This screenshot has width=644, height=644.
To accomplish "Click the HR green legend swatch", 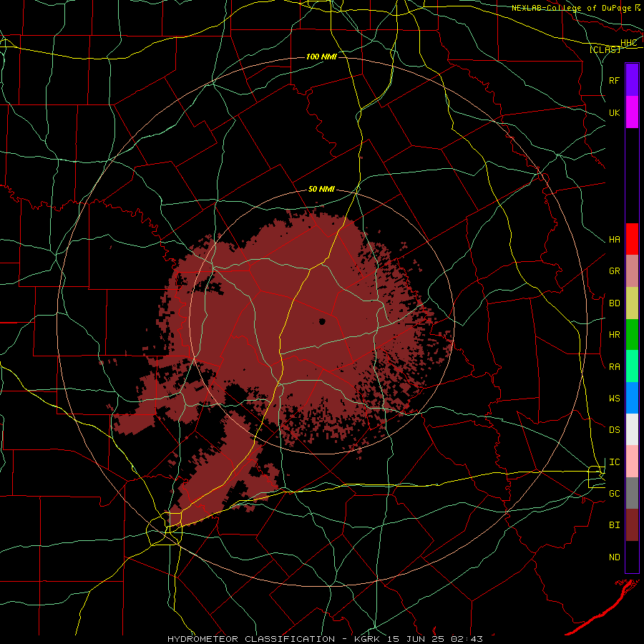I will [632, 335].
